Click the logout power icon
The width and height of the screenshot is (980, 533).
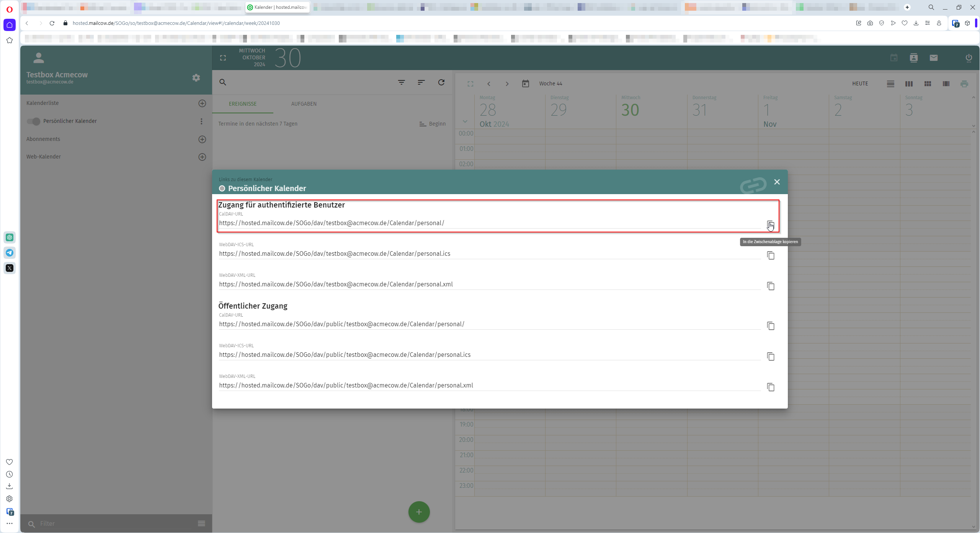[x=969, y=58]
